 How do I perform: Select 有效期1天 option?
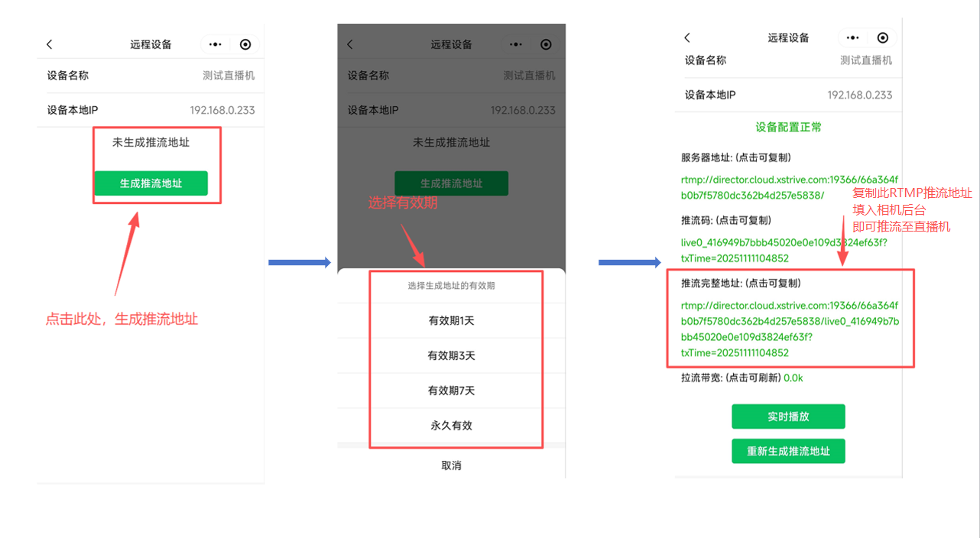[x=451, y=321]
